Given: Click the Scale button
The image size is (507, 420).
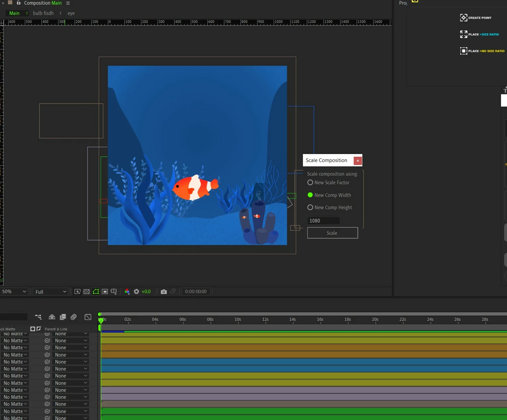Looking at the screenshot, I should coord(332,233).
